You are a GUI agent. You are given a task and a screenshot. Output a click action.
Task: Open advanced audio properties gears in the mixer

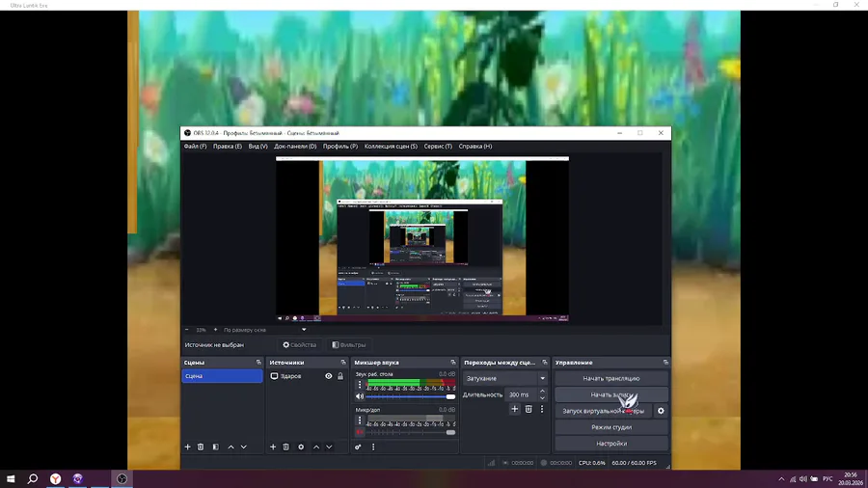(x=358, y=447)
